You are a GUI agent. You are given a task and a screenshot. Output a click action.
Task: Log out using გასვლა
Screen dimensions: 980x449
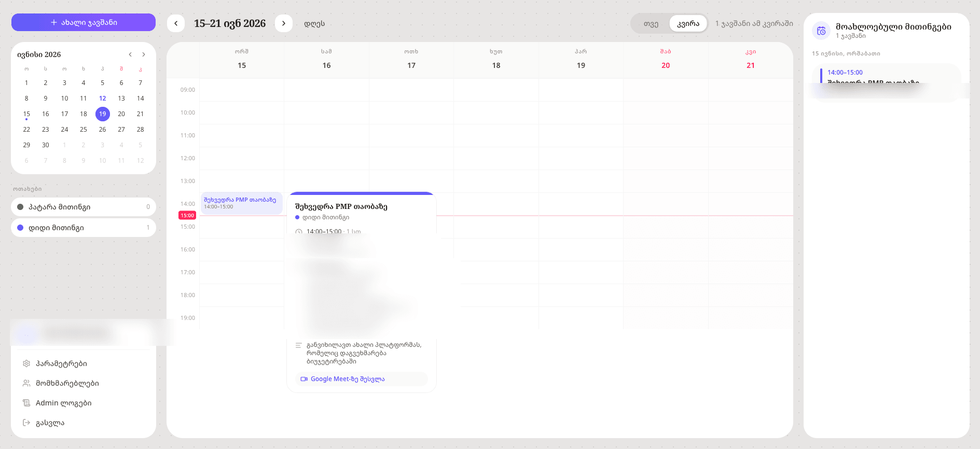[84, 423]
